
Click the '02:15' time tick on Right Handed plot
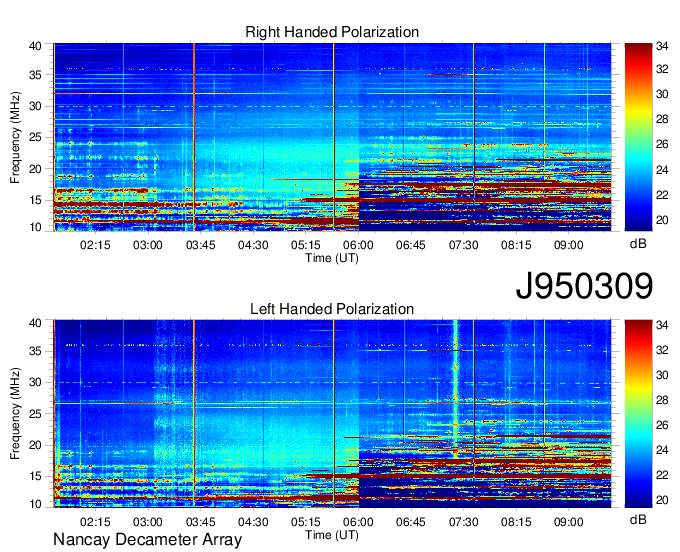coord(95,245)
